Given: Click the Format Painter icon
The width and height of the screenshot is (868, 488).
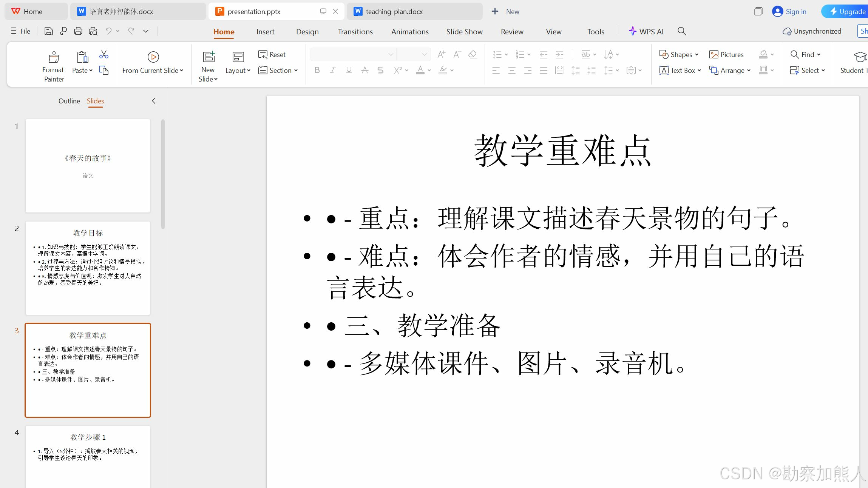Looking at the screenshot, I should tap(54, 57).
